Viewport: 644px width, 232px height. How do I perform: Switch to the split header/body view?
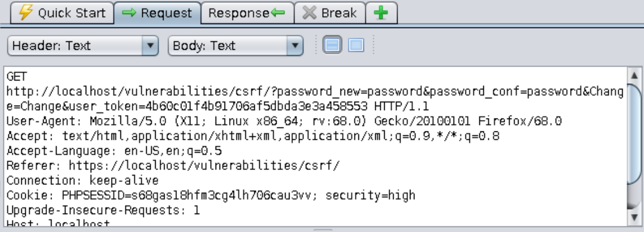[333, 45]
